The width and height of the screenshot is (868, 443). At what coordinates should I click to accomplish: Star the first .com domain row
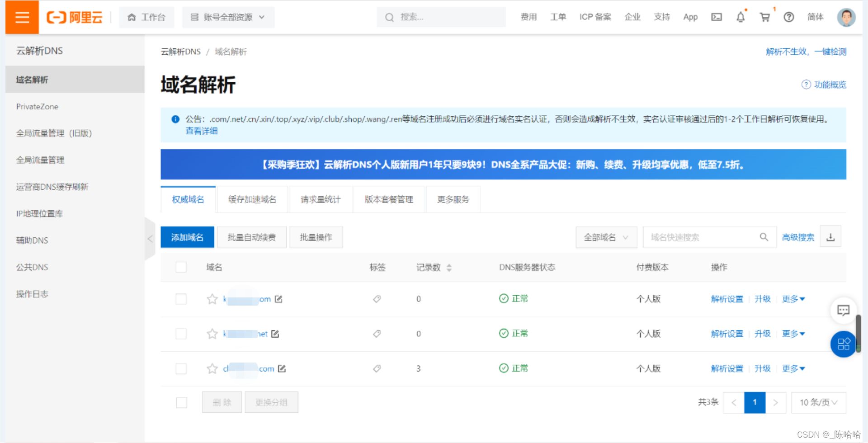pos(212,299)
